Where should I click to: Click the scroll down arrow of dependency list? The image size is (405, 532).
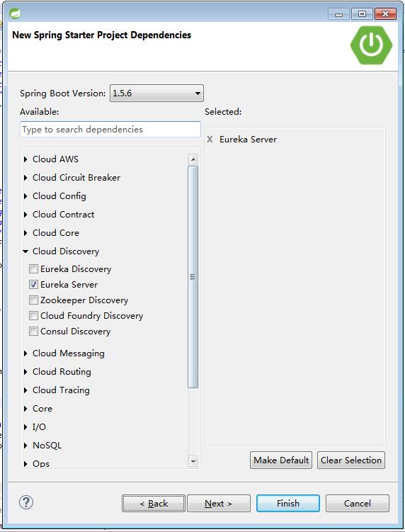click(193, 461)
